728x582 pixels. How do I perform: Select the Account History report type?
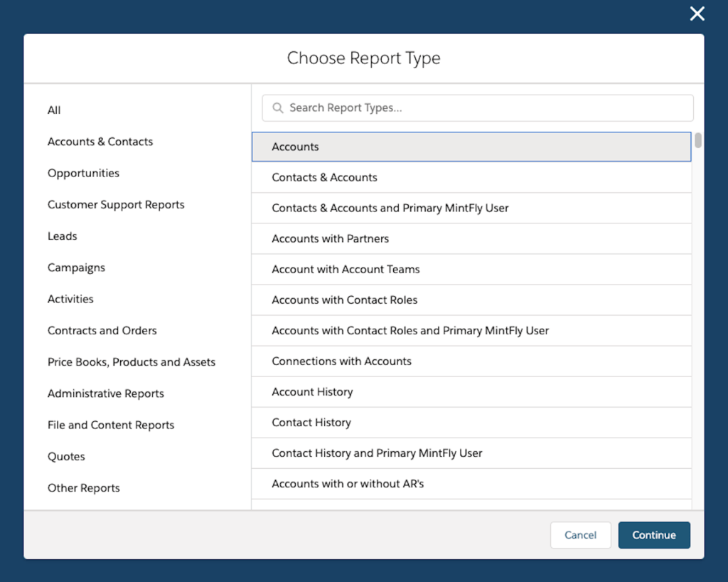[471, 391]
